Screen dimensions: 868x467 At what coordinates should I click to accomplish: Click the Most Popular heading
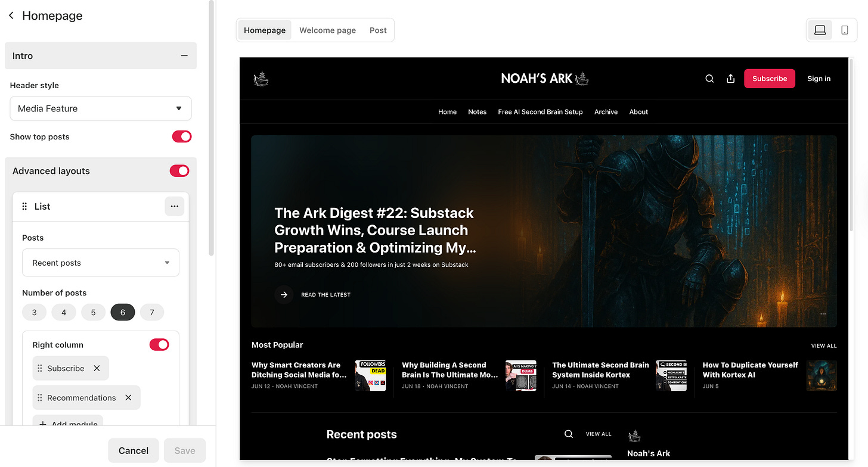[277, 345]
